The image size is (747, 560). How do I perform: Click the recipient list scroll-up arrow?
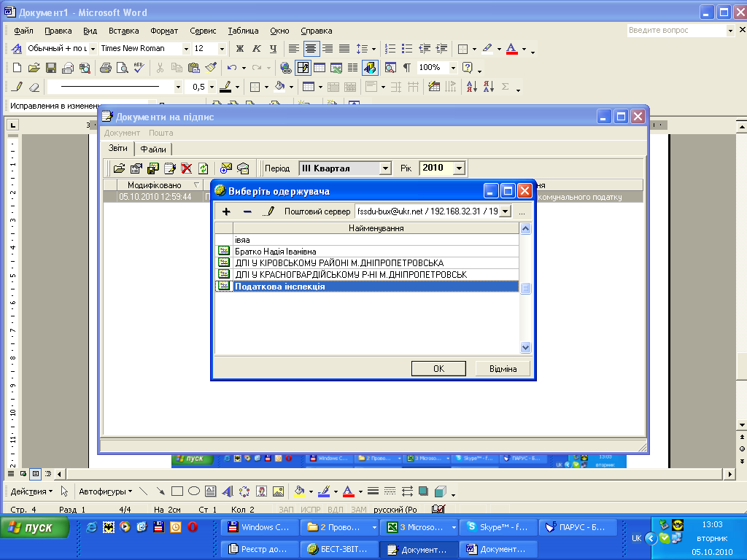click(x=525, y=228)
